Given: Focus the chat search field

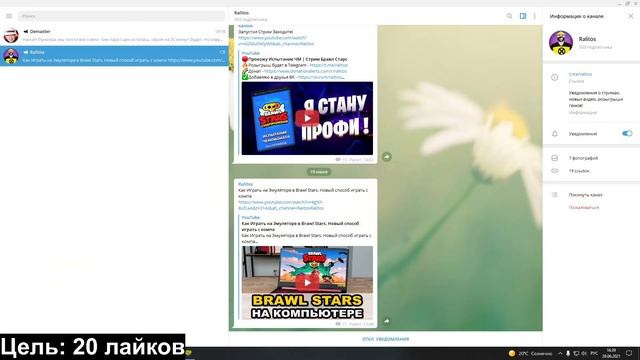Looking at the screenshot, I should [121, 16].
